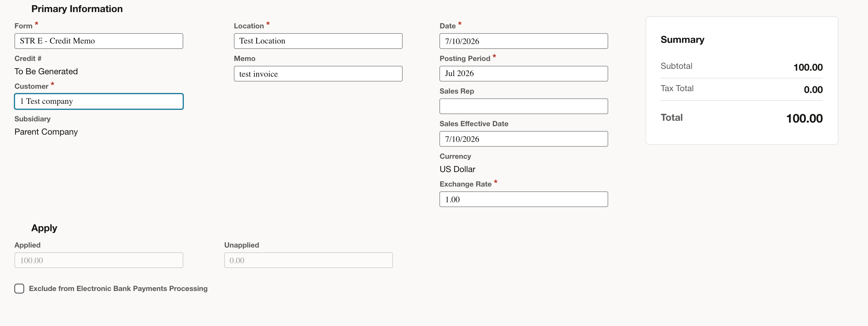
Task: Click the Posting Period label
Action: tap(465, 58)
